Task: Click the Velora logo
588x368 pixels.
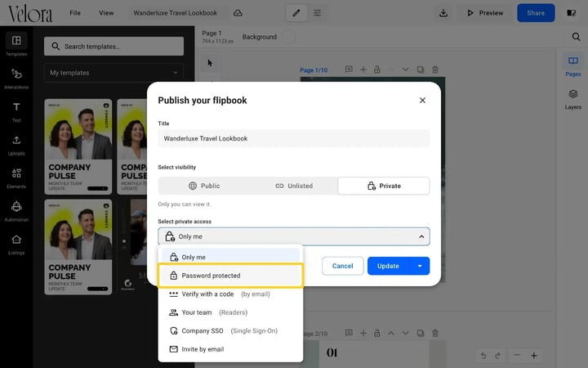Action: click(x=30, y=14)
